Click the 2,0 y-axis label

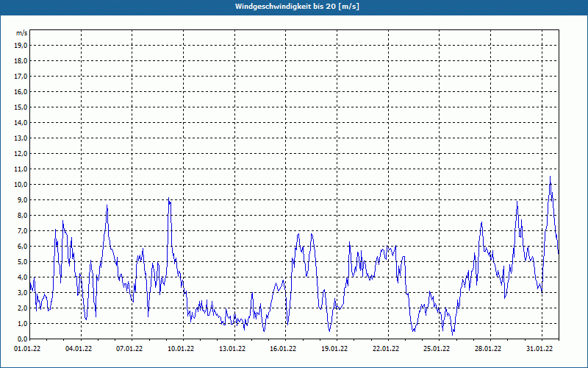pyautogui.click(x=22, y=308)
